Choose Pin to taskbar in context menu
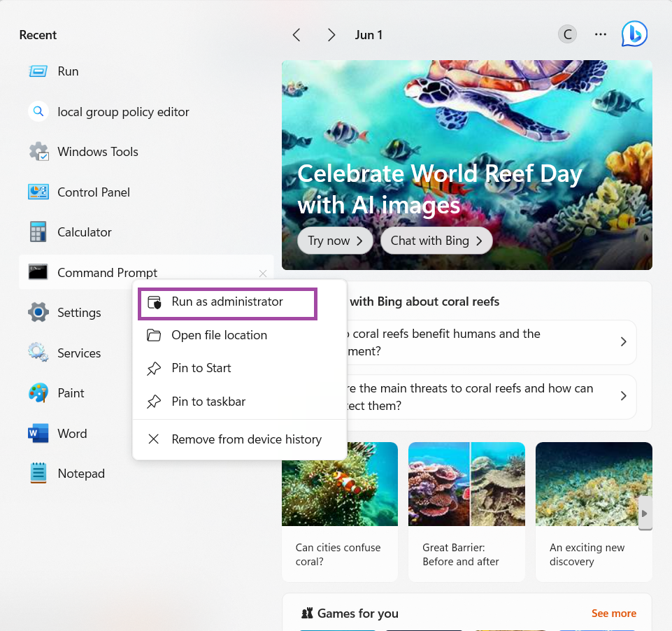672x631 pixels. pyautogui.click(x=208, y=402)
